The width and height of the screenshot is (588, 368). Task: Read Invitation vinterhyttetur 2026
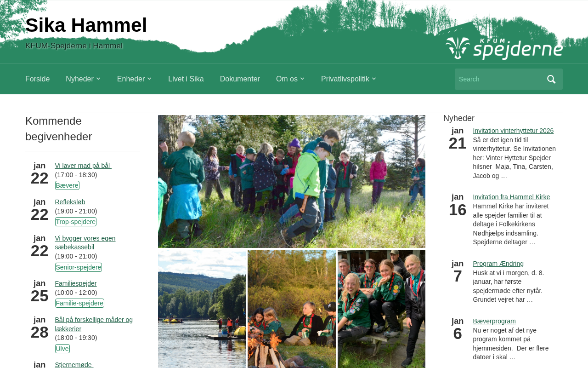tap(513, 131)
